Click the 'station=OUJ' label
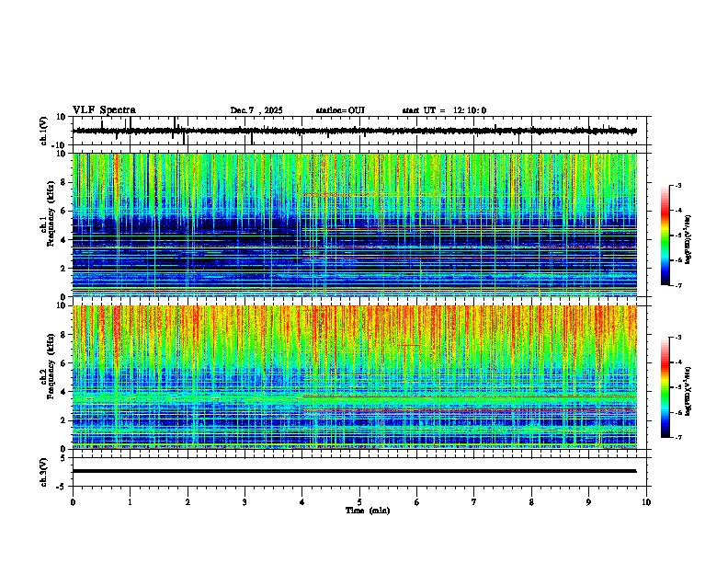The image size is (728, 563). (340, 110)
